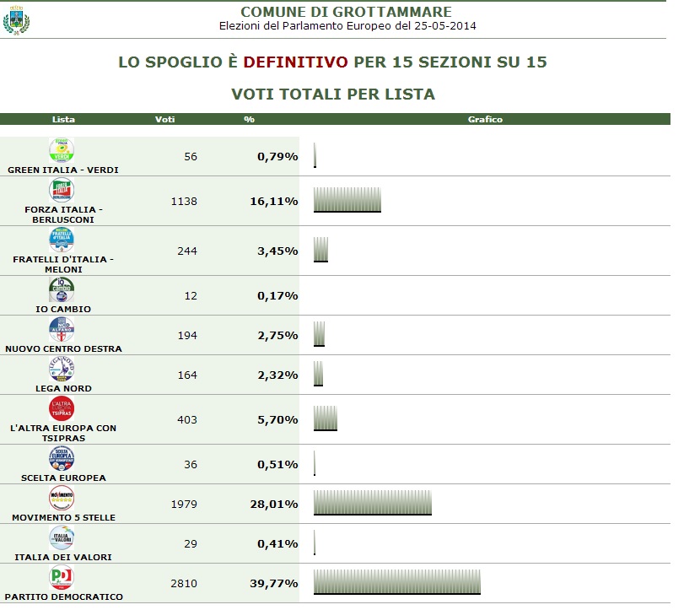Image resolution: width=700 pixels, height=610 pixels.
Task: Click the Movimento 5 Stelle logo
Action: (x=62, y=498)
